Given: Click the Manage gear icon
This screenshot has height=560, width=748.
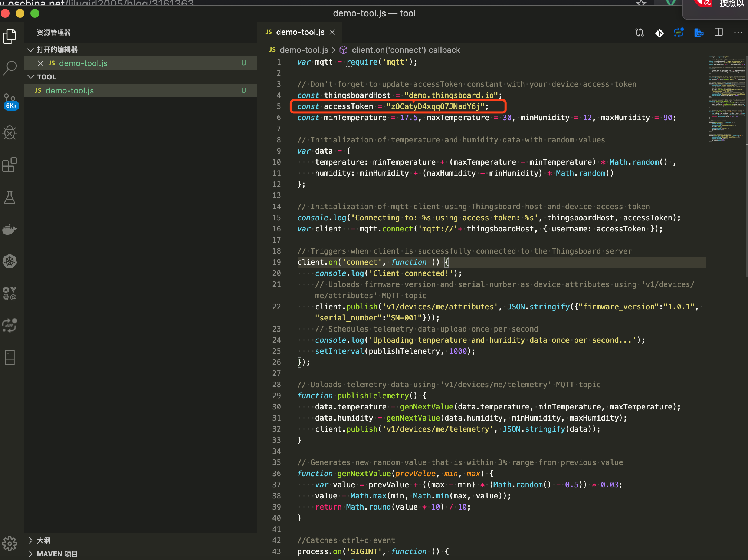Looking at the screenshot, I should [x=10, y=544].
